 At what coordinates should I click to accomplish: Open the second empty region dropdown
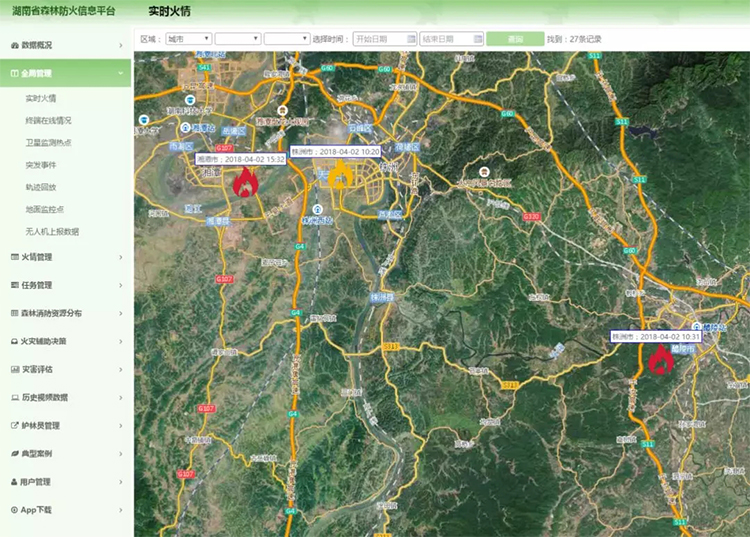tap(237, 39)
